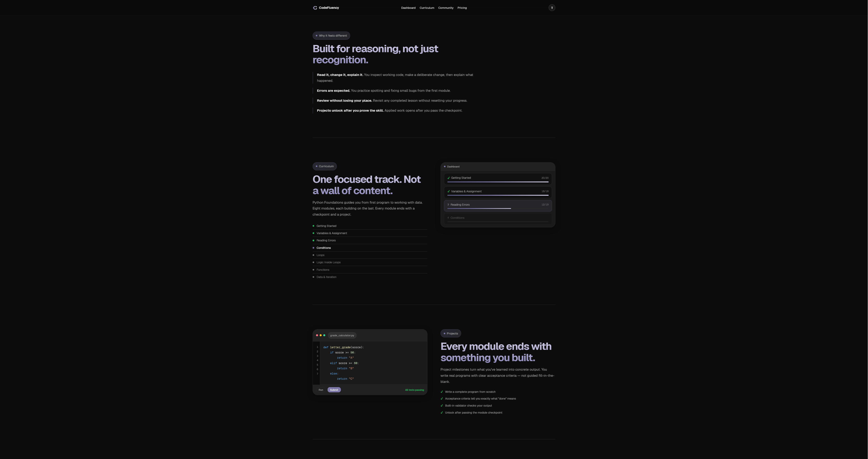Image resolution: width=868 pixels, height=459 pixels.
Task: Click the All tests passing status text
Action: click(x=415, y=390)
